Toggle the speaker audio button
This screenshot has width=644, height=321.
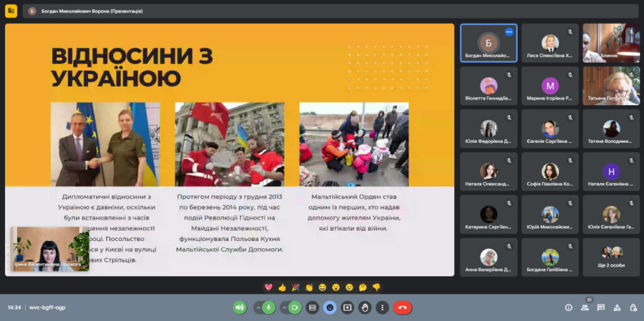click(240, 308)
